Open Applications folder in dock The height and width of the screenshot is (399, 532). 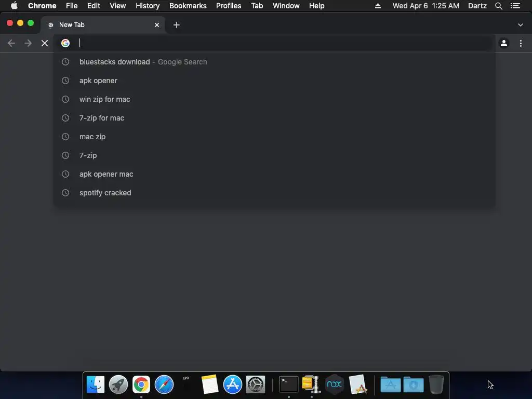click(391, 384)
